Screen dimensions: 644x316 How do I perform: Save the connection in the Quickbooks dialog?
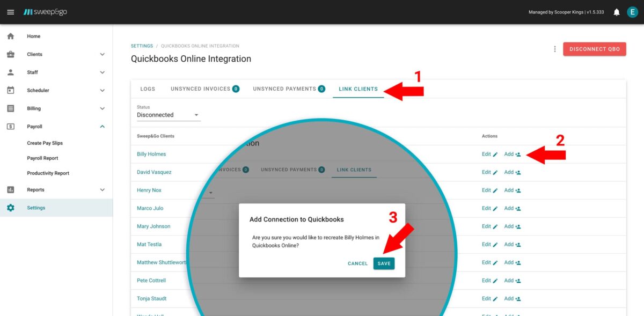point(383,263)
